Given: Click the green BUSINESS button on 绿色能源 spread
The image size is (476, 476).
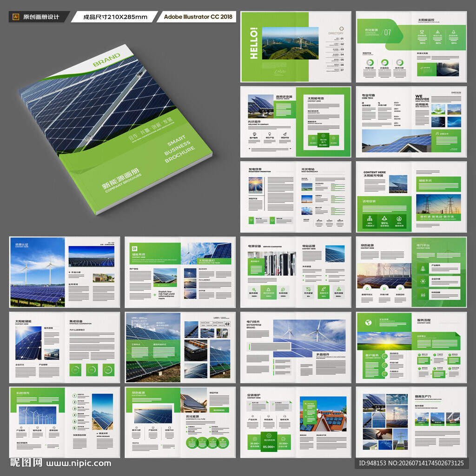Looking at the screenshot, I should tap(219, 410).
